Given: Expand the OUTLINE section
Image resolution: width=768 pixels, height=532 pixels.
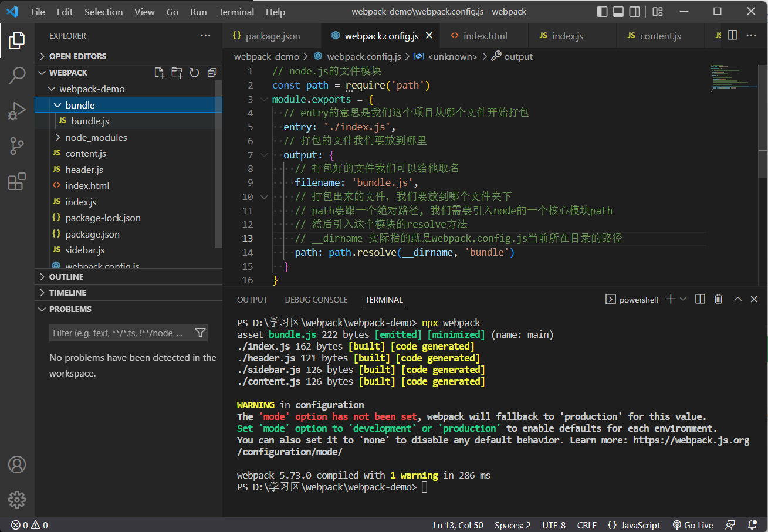Looking at the screenshot, I should click(128, 277).
